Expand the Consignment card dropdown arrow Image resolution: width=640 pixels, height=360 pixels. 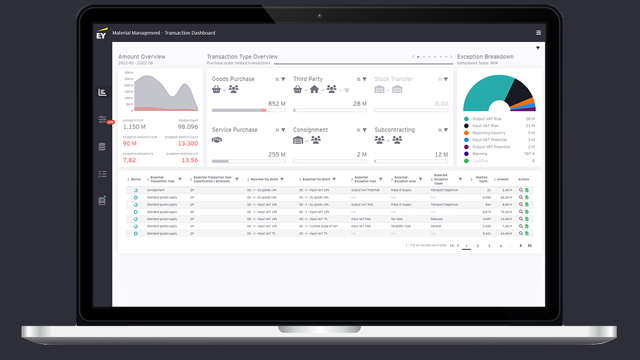click(364, 130)
